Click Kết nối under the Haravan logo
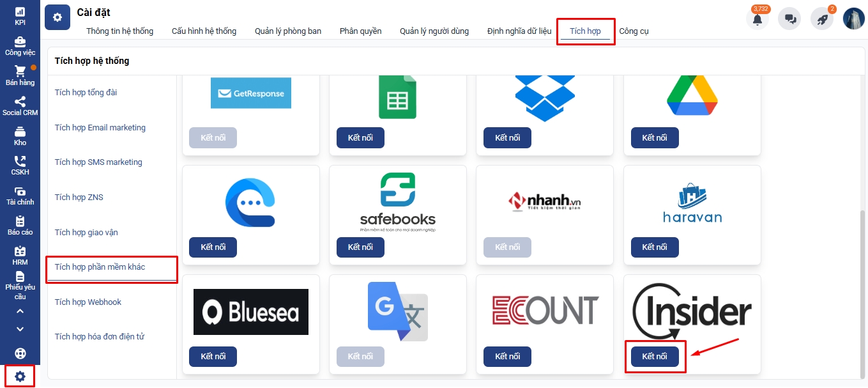This screenshot has height=388, width=868. 655,247
